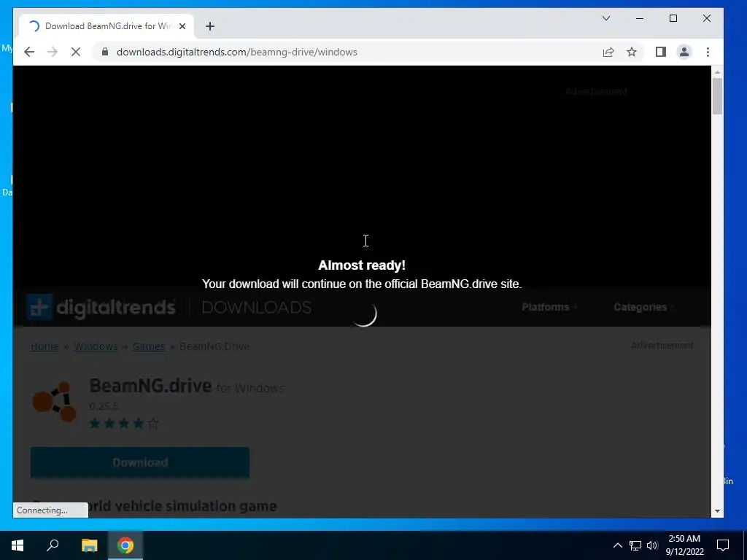The height and width of the screenshot is (560, 747).
Task: Click the page scrollbar up arrow
Action: 717,72
